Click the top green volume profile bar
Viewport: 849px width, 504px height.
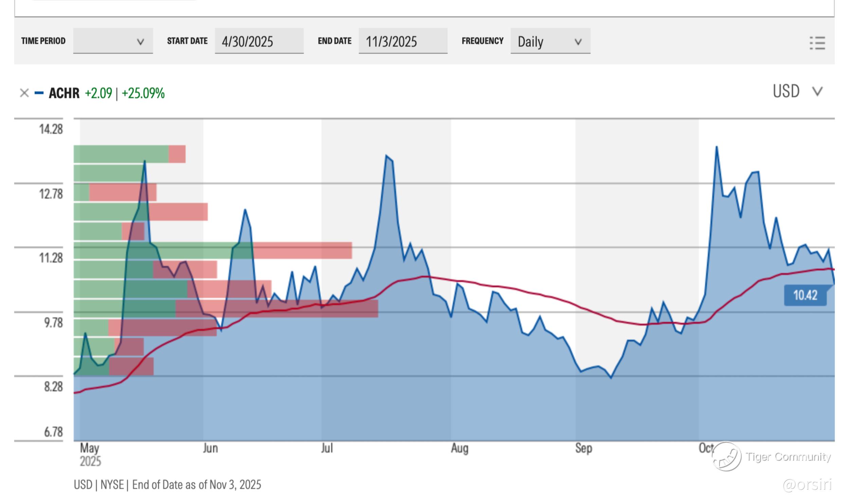[121, 154]
